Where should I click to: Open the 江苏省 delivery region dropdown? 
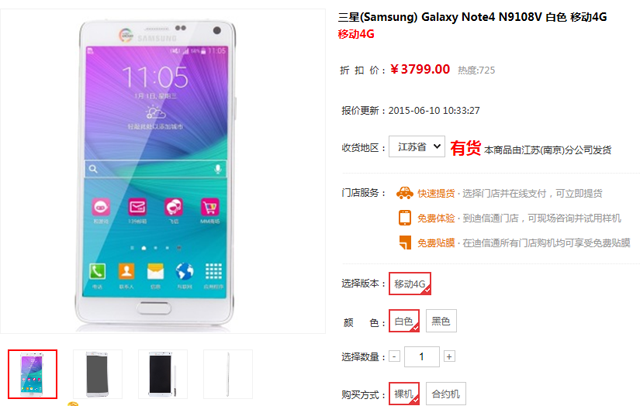417,146
